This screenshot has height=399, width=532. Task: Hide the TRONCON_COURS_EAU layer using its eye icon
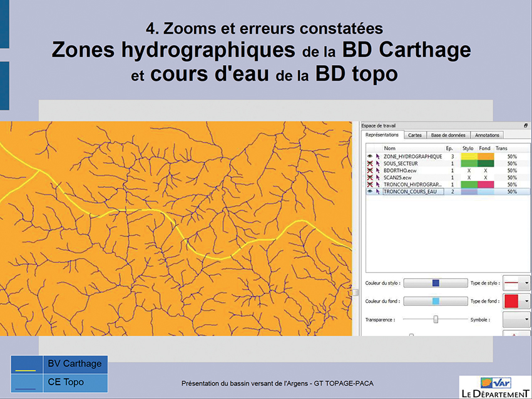click(369, 191)
